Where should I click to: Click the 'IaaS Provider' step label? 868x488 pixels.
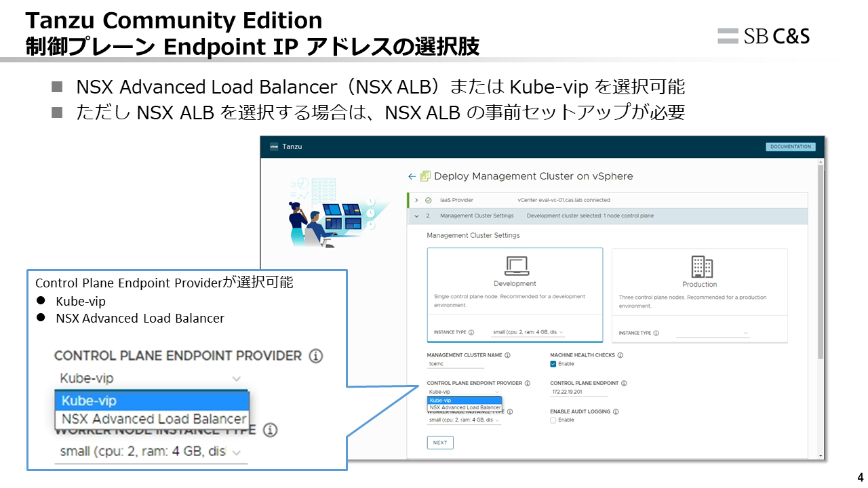click(x=456, y=200)
